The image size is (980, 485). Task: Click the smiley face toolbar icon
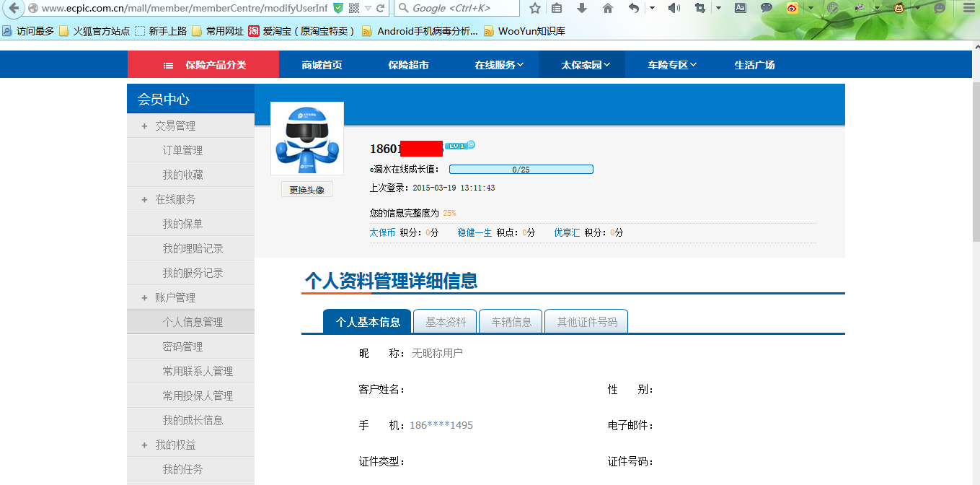pos(940,8)
